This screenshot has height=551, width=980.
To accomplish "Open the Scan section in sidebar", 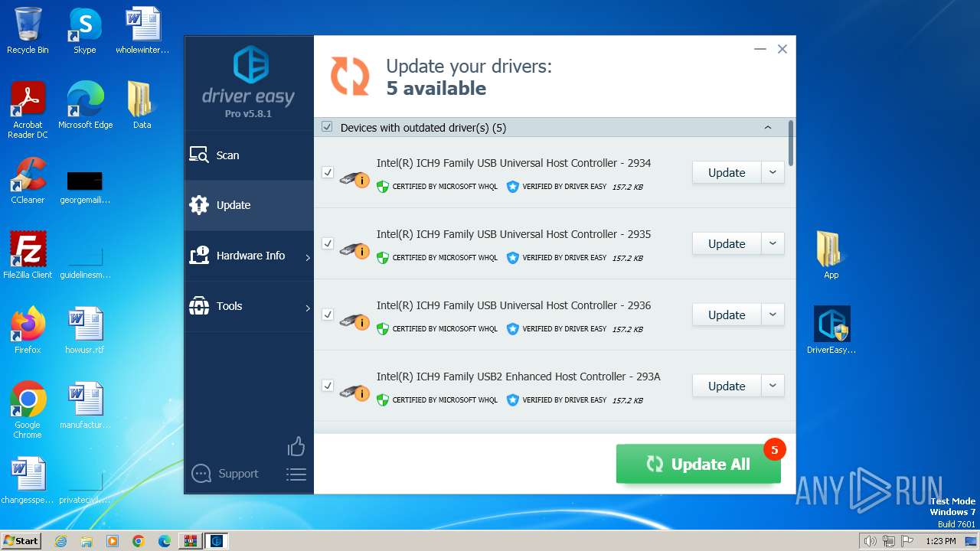I will click(249, 155).
